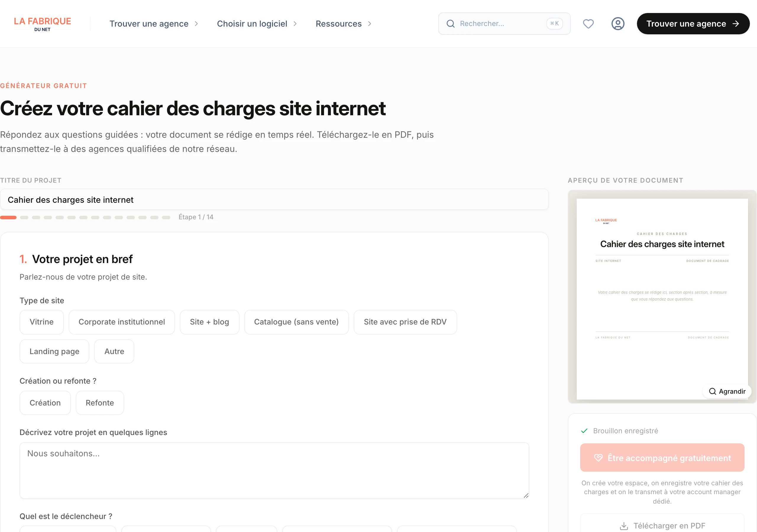Click the 'Étape 1 / 14' label

[x=196, y=217]
